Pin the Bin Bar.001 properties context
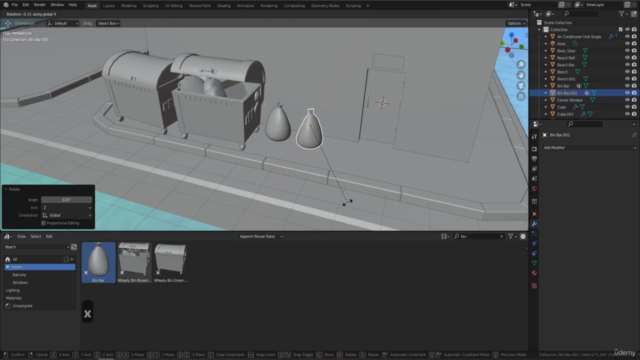Image resolution: width=640 pixels, height=360 pixels. pyautogui.click(x=634, y=135)
